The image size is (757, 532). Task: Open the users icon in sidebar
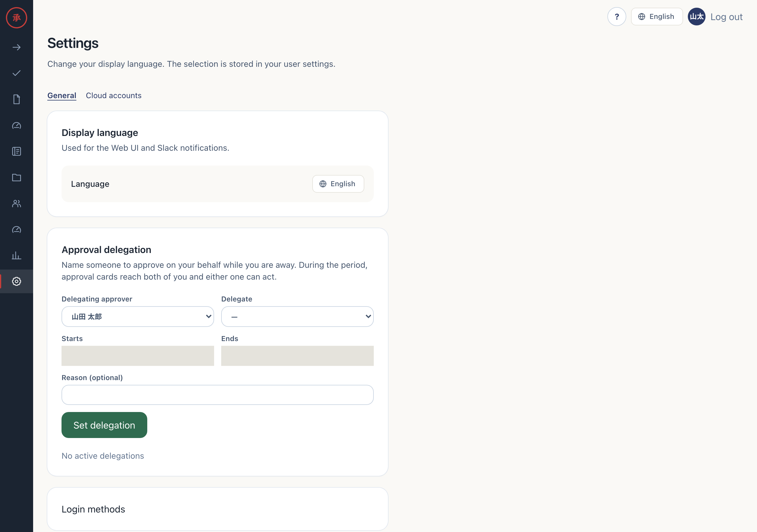pos(17,203)
